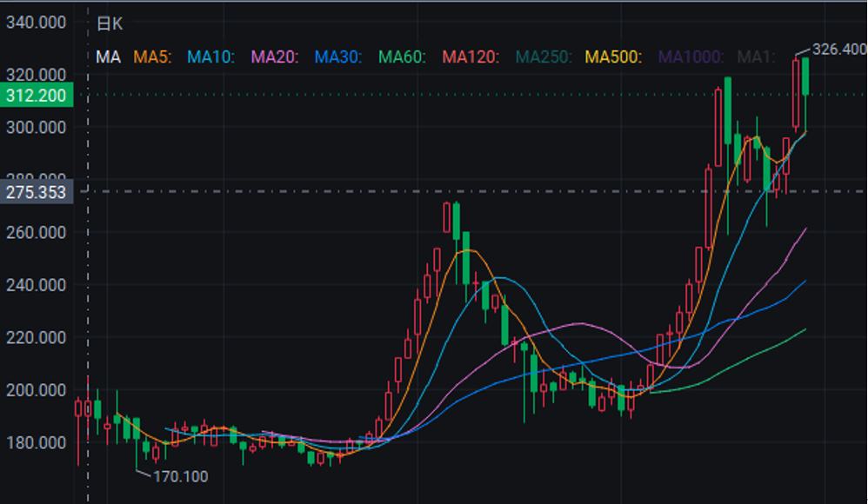This screenshot has height=504, width=868.
Task: Click the 326.400 high price annotation
Action: point(838,50)
